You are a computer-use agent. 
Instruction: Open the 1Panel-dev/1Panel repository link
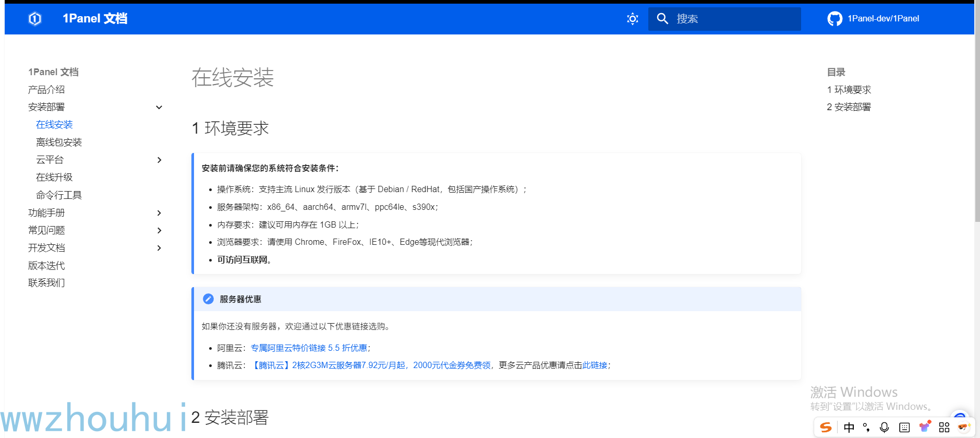(x=883, y=19)
